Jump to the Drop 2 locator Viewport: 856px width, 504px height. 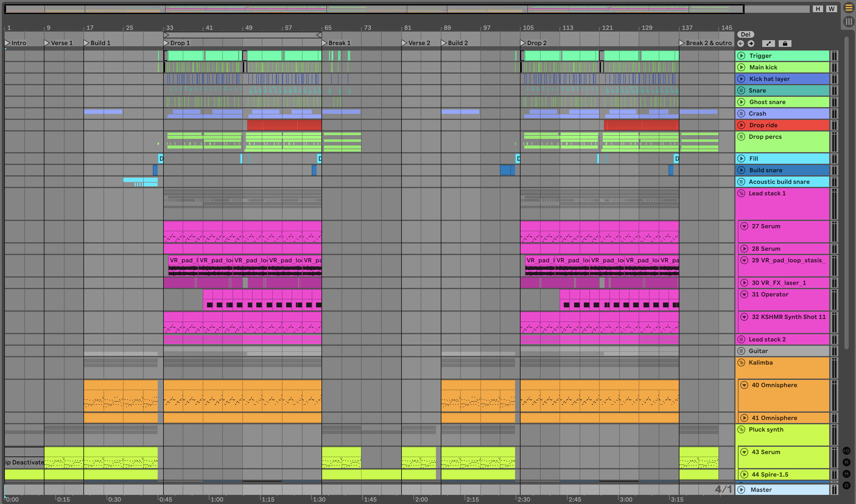523,43
